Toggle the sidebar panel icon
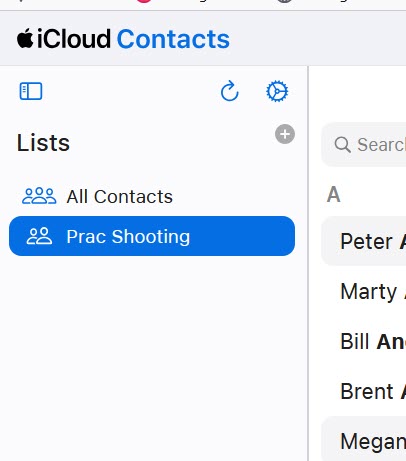 point(31,91)
